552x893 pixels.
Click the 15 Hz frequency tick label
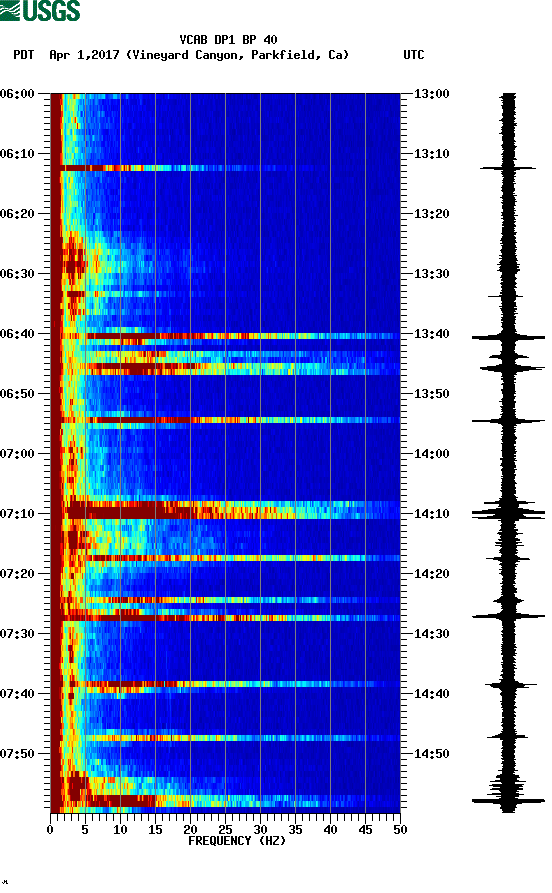[x=155, y=830]
